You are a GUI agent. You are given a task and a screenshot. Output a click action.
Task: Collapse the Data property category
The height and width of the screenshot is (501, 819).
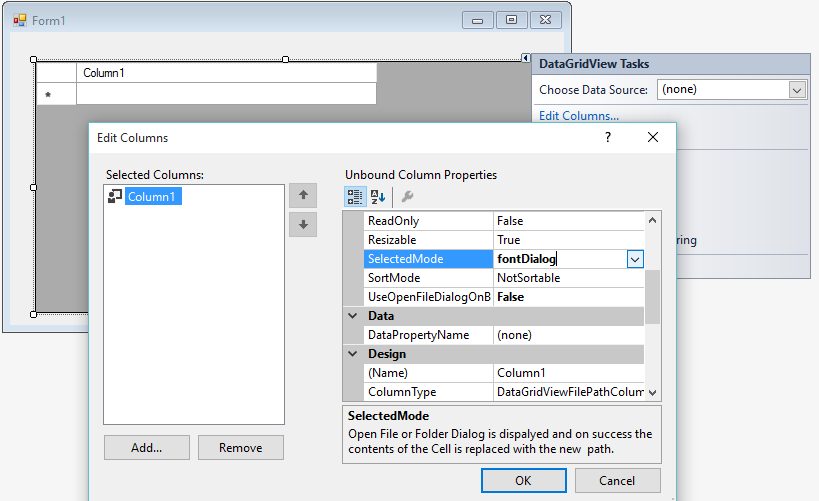(x=353, y=316)
